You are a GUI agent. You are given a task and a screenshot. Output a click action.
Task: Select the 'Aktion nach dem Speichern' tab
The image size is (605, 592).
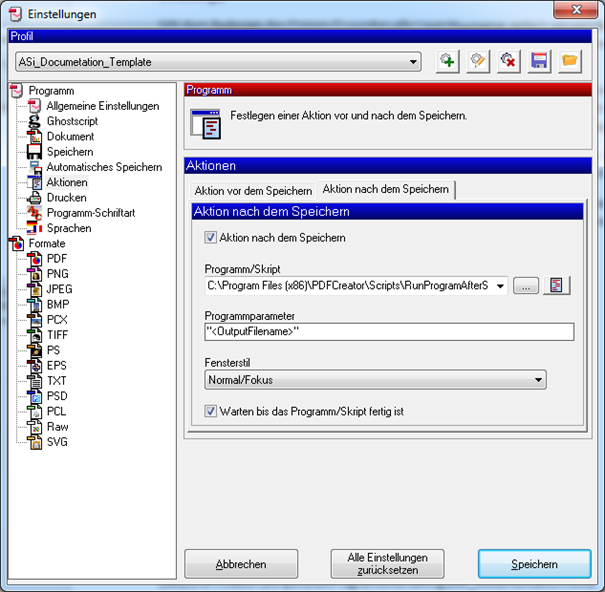(x=385, y=190)
